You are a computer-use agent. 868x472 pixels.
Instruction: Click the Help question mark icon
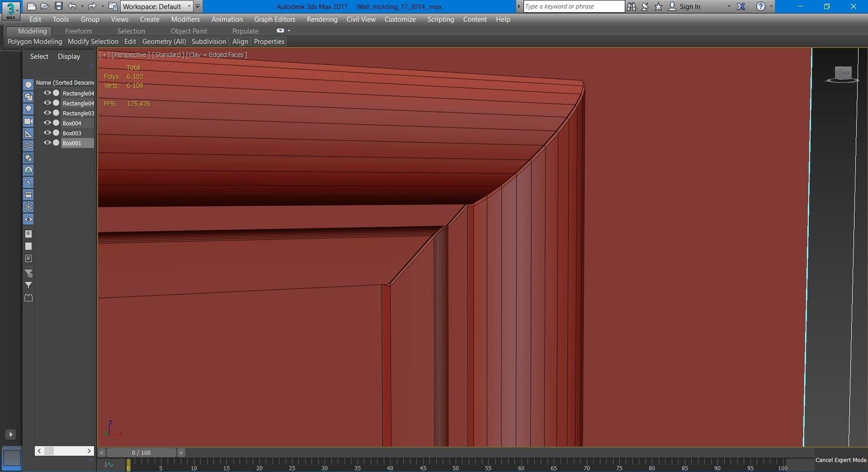click(761, 6)
